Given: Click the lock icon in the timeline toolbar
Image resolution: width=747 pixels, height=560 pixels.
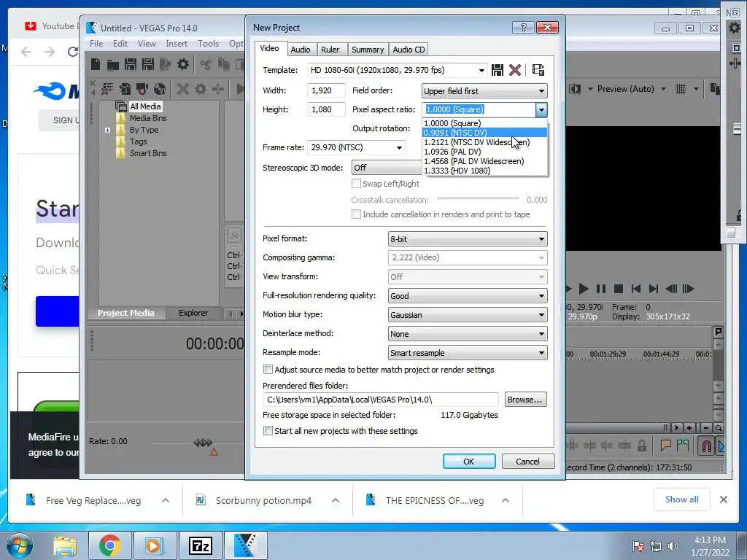Looking at the screenshot, I should click(642, 446).
